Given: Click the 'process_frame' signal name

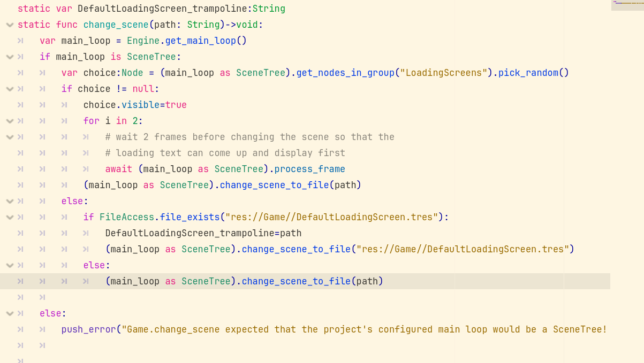Looking at the screenshot, I should click(x=309, y=169).
